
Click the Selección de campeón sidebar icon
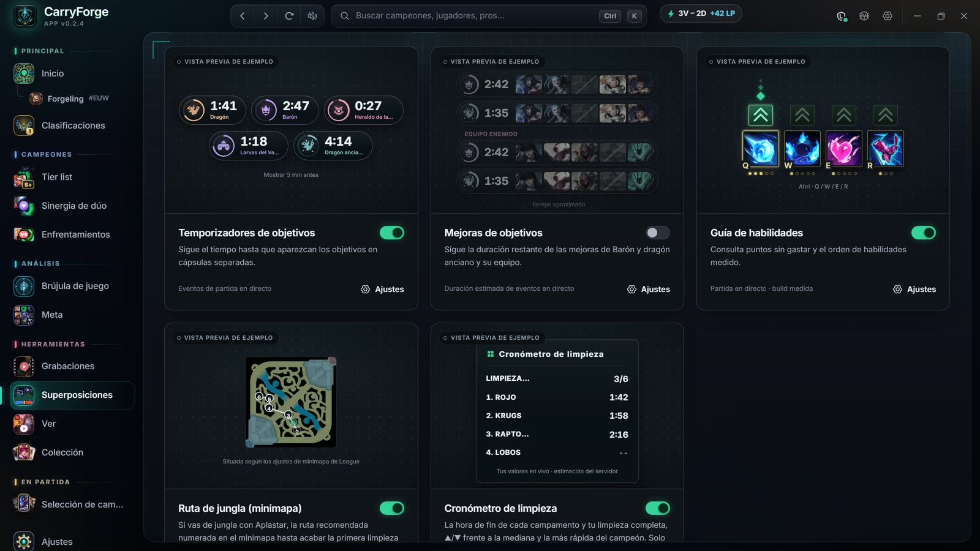coord(24,504)
